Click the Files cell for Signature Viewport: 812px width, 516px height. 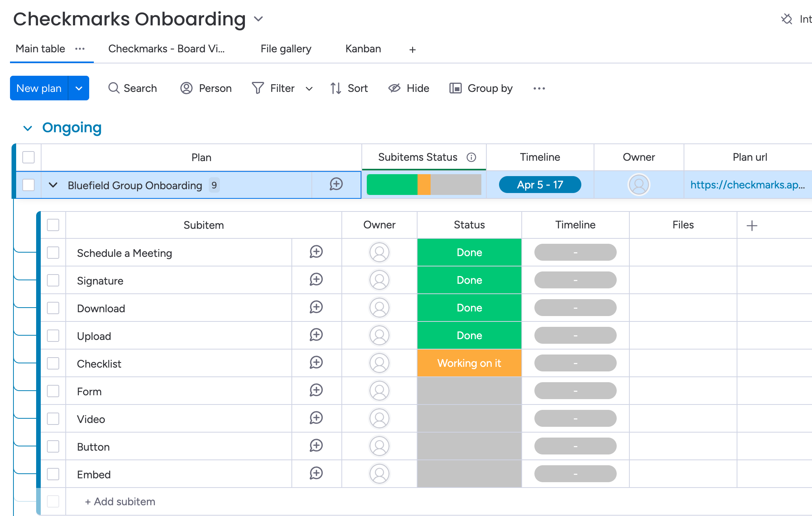(x=683, y=280)
